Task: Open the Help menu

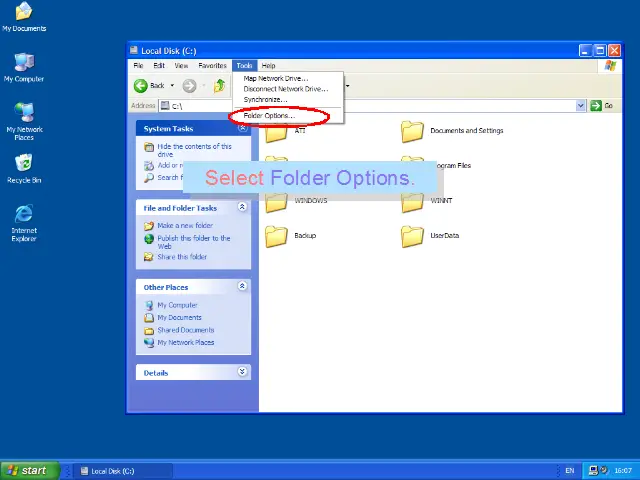Action: point(268,66)
